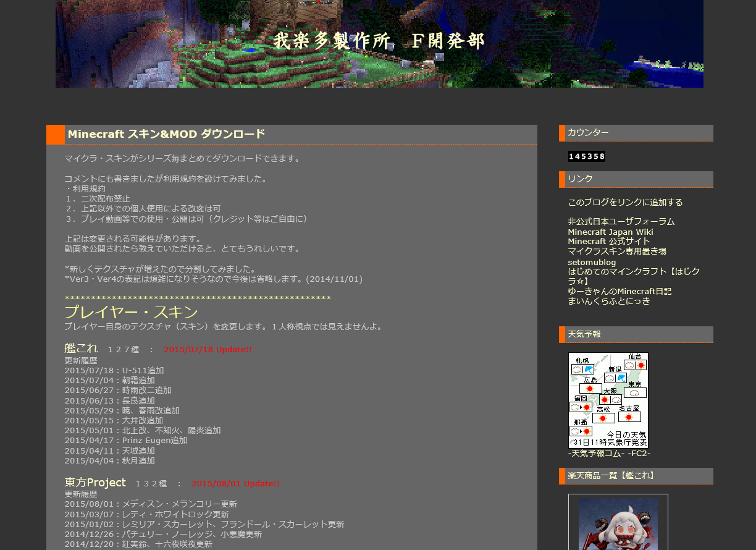Image resolution: width=756 pixels, height=550 pixels.
Task: Open the Minecraft スキン&MOD ダウンロード post title
Action: pos(166,134)
